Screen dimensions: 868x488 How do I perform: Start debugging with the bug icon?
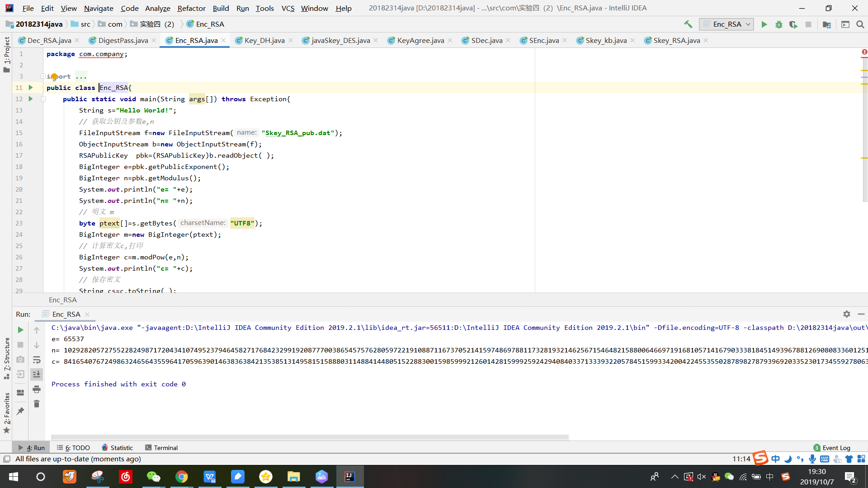coord(778,24)
